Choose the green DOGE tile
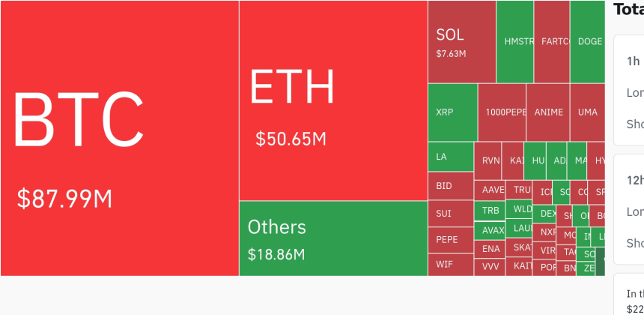 point(587,42)
